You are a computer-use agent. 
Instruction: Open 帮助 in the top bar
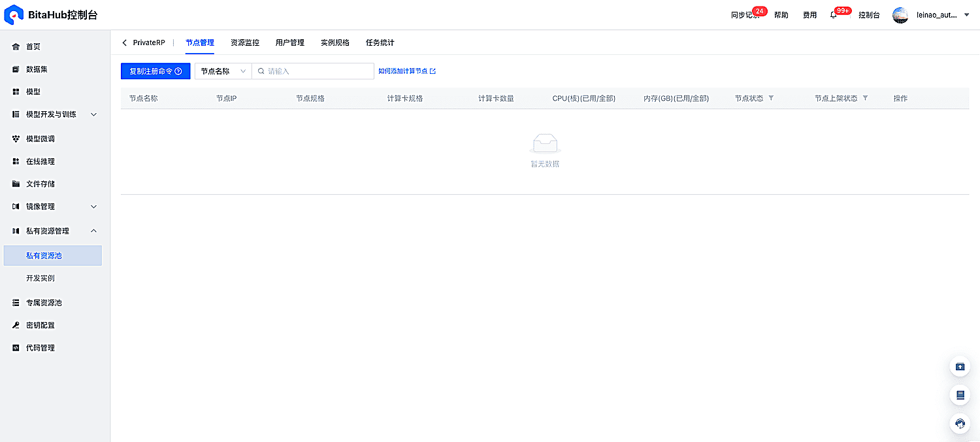[781, 15]
